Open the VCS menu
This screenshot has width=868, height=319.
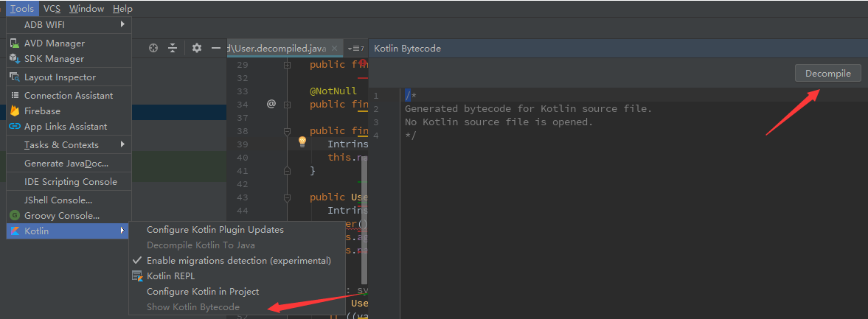52,8
